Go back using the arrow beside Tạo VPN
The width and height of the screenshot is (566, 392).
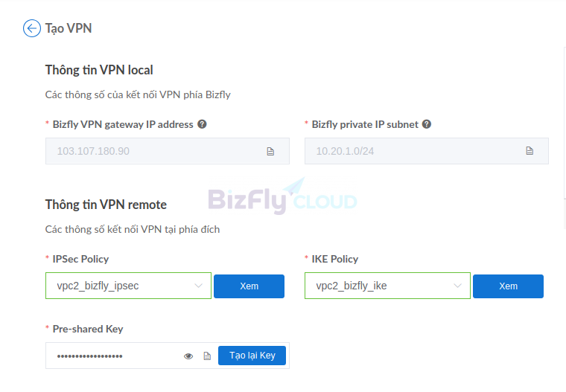click(32, 28)
